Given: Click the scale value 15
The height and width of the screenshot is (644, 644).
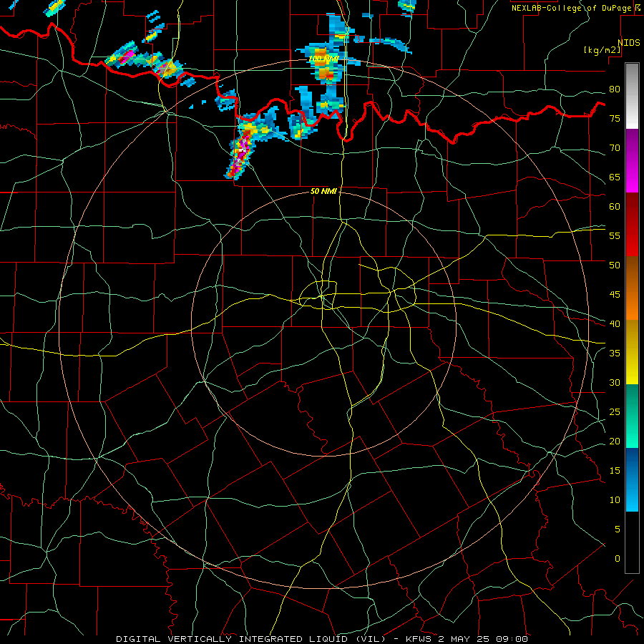Looking at the screenshot, I should pyautogui.click(x=615, y=470).
